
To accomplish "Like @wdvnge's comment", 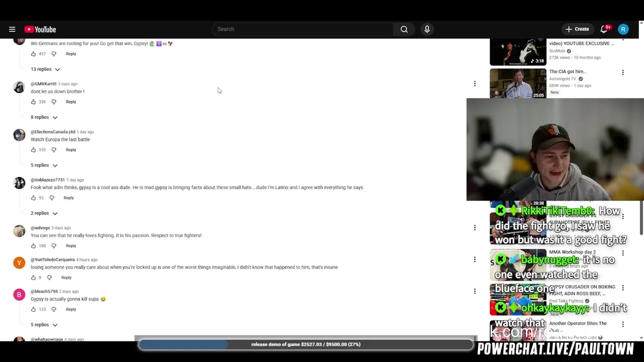I will coord(33,246).
